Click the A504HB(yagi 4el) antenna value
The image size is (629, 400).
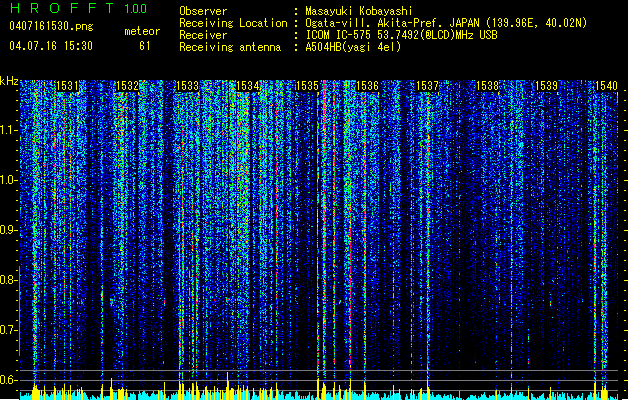(x=353, y=47)
